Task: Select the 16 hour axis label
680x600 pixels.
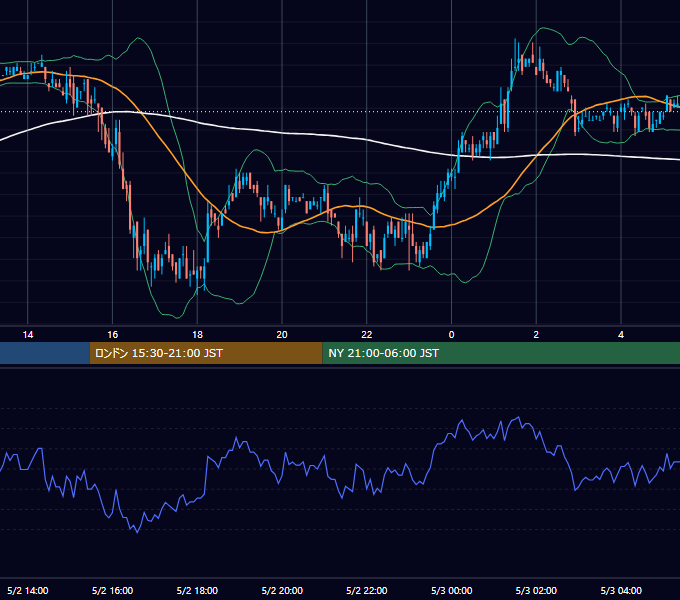Action: point(112,335)
